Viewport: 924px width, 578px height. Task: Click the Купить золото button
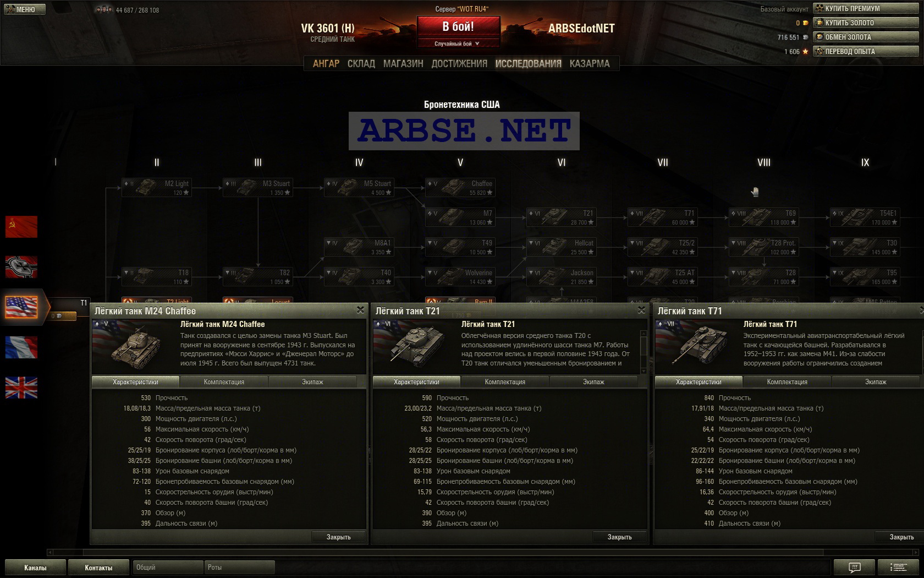866,23
